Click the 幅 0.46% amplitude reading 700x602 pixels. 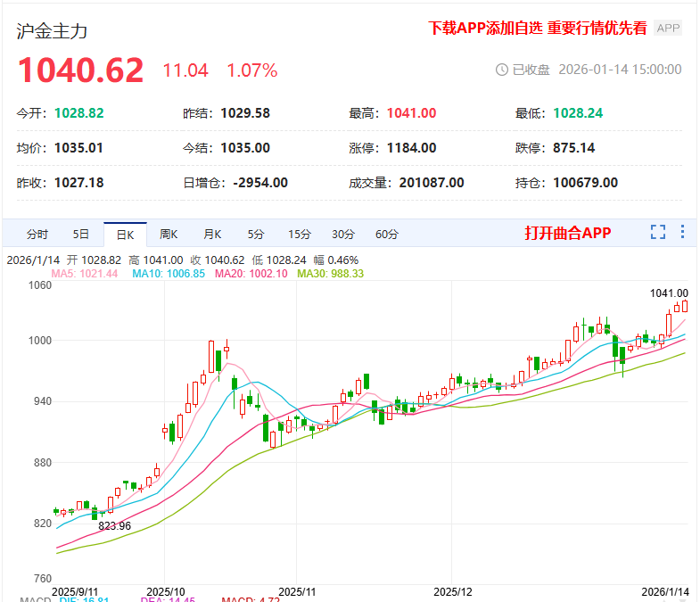336,260
